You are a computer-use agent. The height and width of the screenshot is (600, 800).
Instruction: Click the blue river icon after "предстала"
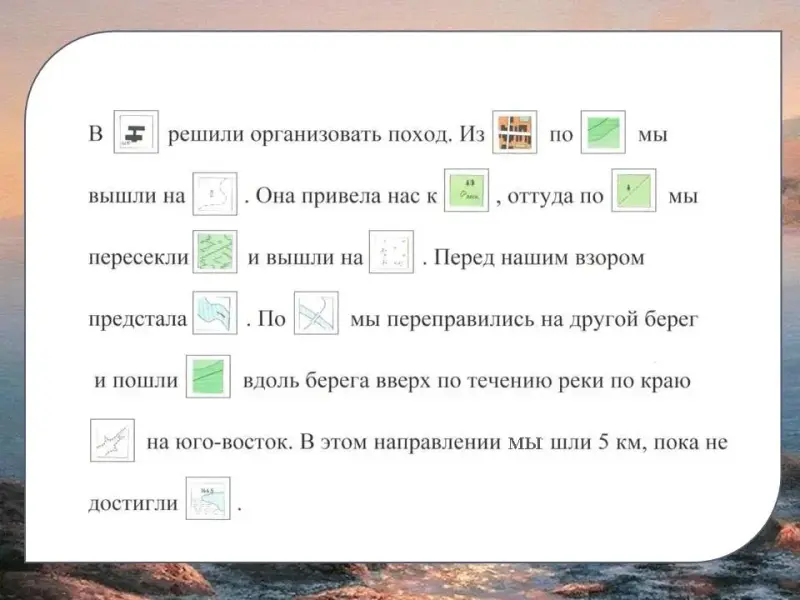[x=215, y=315]
